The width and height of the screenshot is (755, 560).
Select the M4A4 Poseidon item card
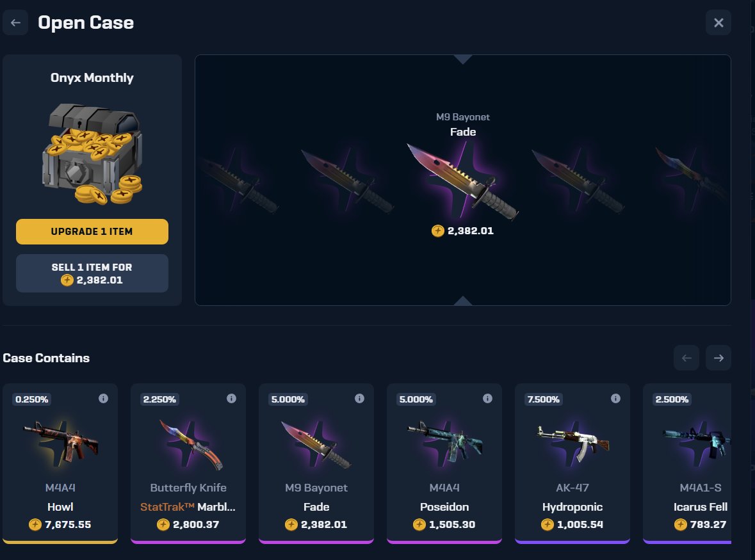pos(444,464)
